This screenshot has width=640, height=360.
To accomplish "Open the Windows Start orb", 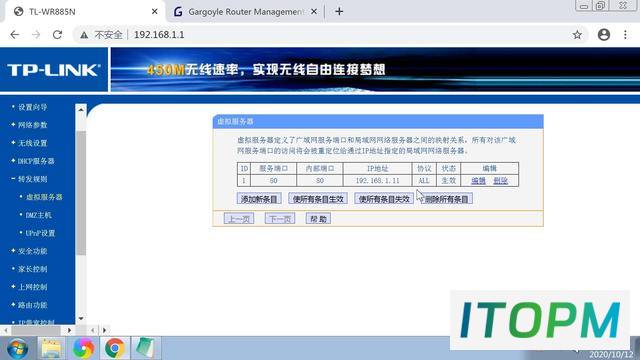I will pyautogui.click(x=17, y=348).
